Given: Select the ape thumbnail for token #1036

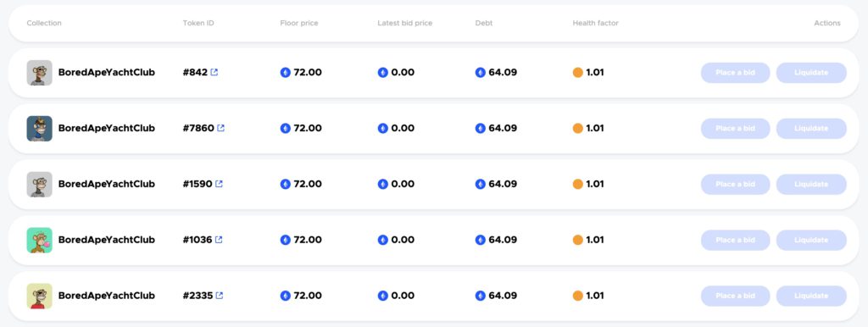Looking at the screenshot, I should (x=39, y=240).
